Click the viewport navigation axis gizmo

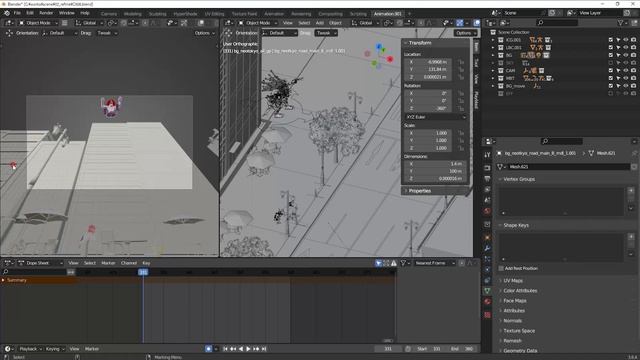point(378,57)
